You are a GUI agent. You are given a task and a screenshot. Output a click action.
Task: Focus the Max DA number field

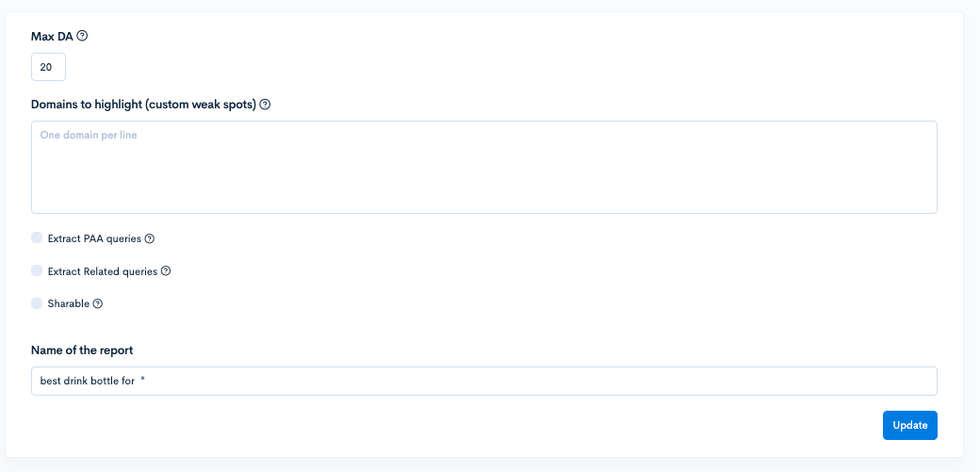click(48, 67)
